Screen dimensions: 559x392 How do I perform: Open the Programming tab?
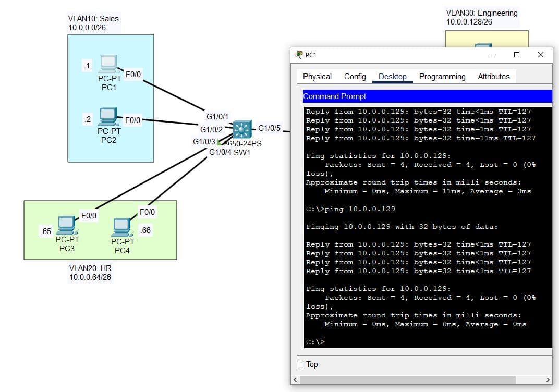click(x=442, y=77)
